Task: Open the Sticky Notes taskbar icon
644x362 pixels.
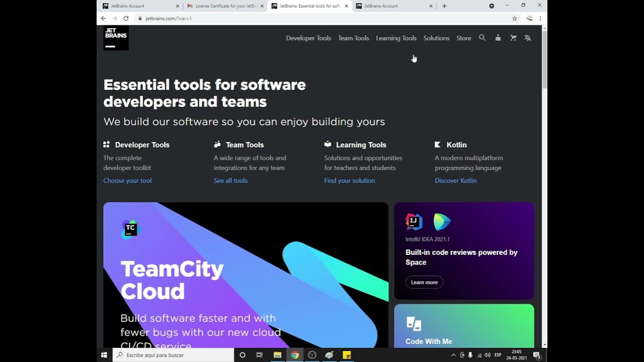Action: [347, 355]
